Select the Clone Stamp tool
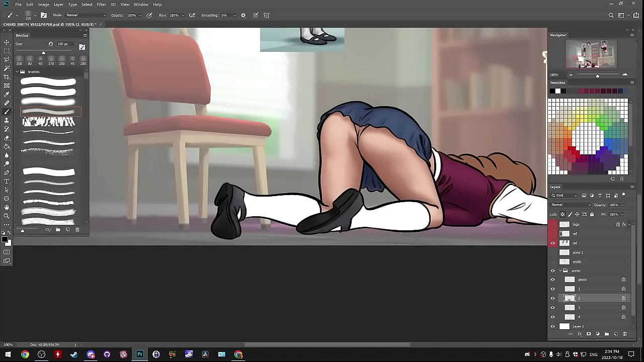The image size is (644, 362). 7,120
